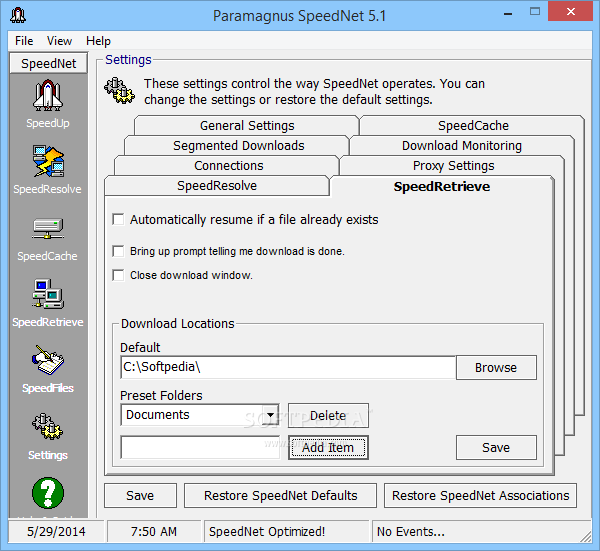This screenshot has height=551, width=600.
Task: Open the Settings gears icon in sidebar
Action: 48,427
